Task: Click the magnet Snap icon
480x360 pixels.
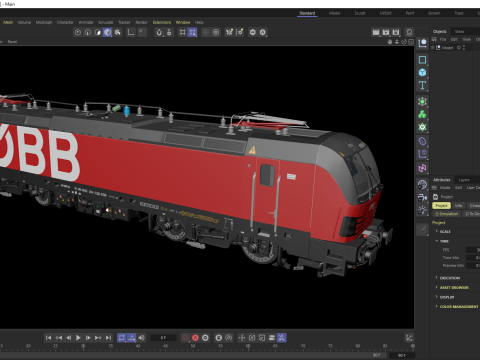Action: [x=159, y=32]
